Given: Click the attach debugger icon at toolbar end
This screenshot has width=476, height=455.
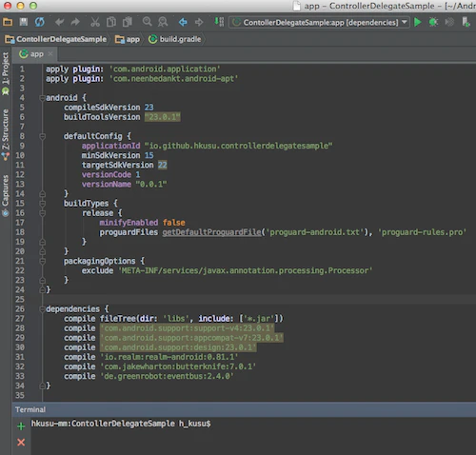Looking at the screenshot, I should click(466, 22).
